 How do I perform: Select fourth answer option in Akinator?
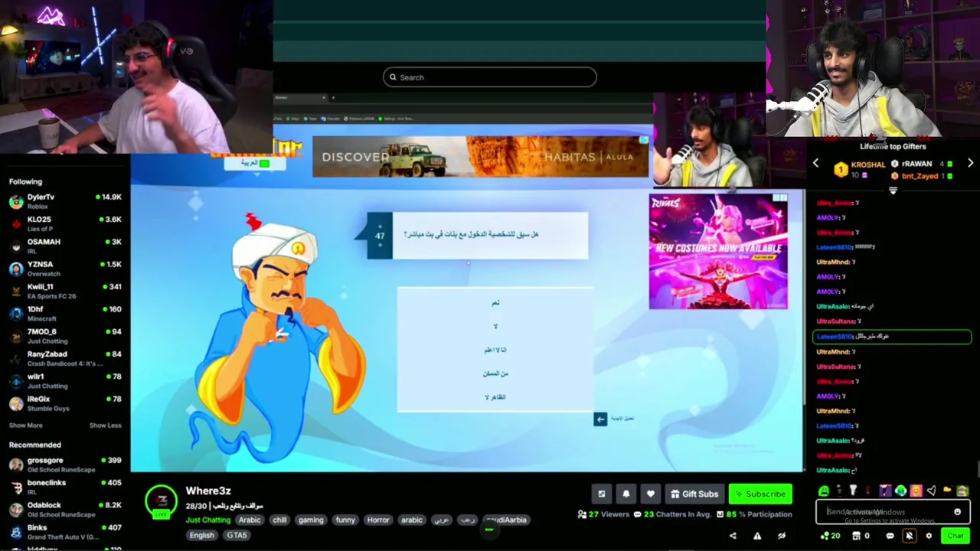495,373
